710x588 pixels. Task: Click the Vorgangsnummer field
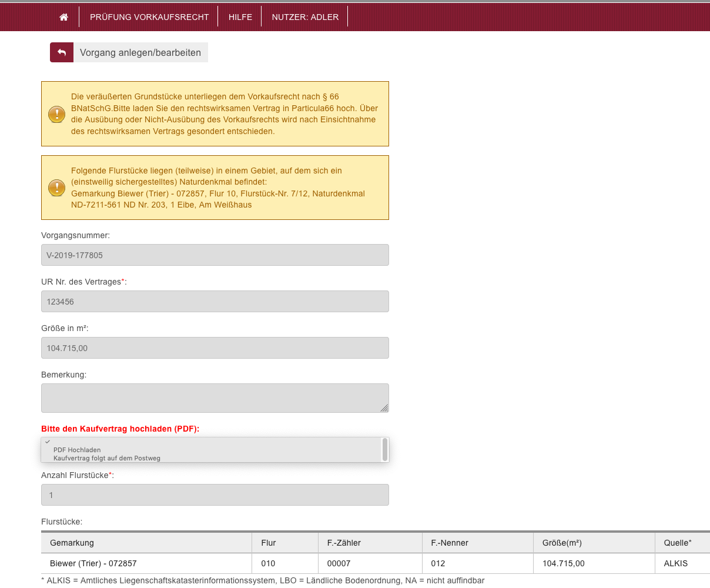coord(215,255)
